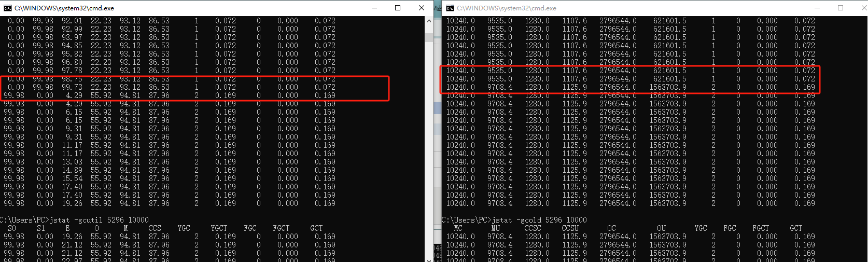The height and width of the screenshot is (262, 868).
Task: Click the S0 column header in left window
Action: (12, 228)
